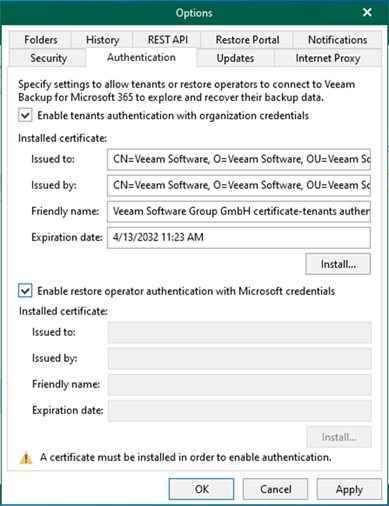Click the disabled Install button for the restore operator certificate
This screenshot has width=389, height=506.
(339, 437)
